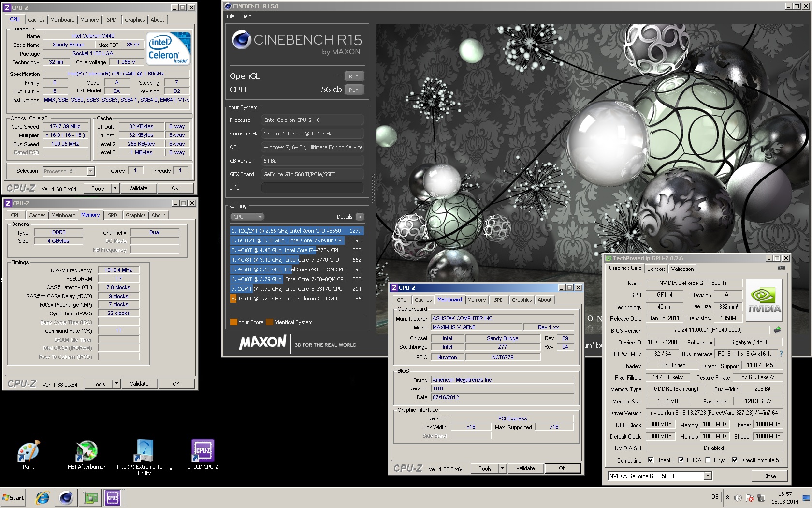Viewport: 812px width, 508px height.
Task: Click Validate in the CPU-Z Memory window
Action: point(139,384)
